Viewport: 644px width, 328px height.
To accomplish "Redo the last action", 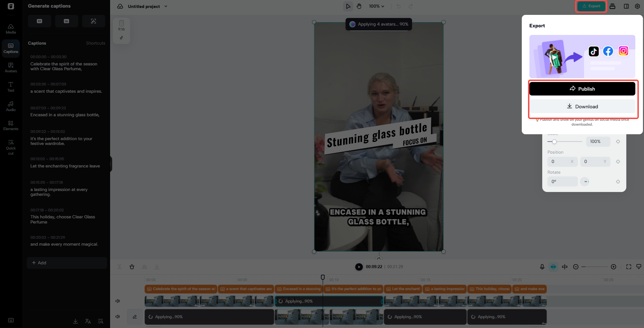I will (411, 6).
